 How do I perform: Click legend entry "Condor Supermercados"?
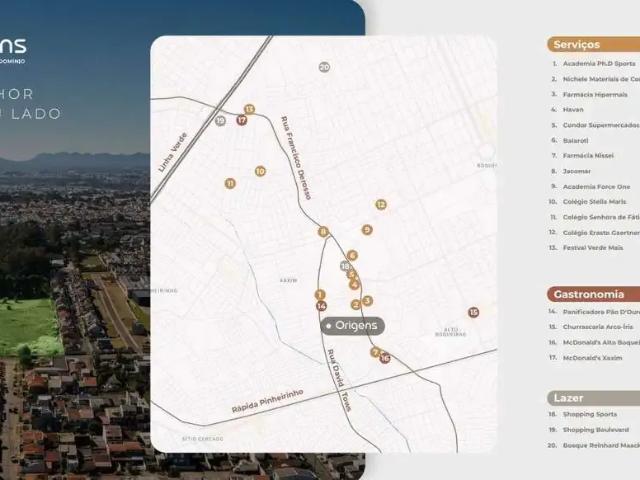pos(601,125)
